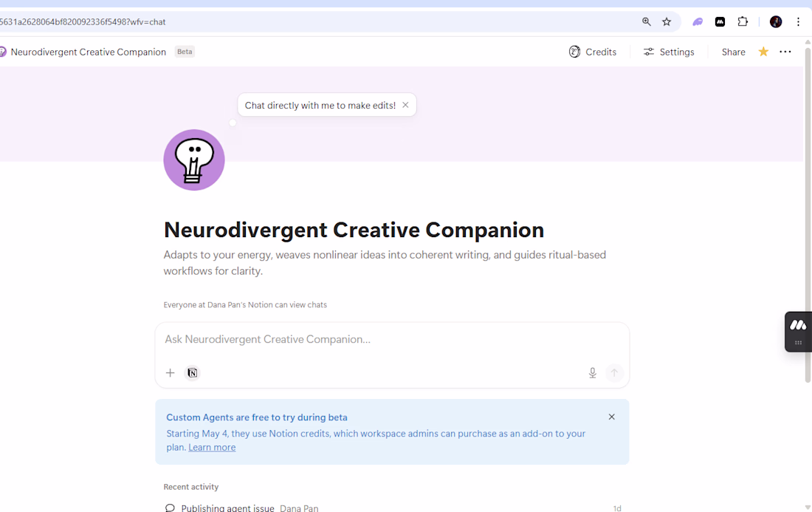The width and height of the screenshot is (812, 512).
Task: Click the Notion source icon in chat box
Action: coord(192,372)
